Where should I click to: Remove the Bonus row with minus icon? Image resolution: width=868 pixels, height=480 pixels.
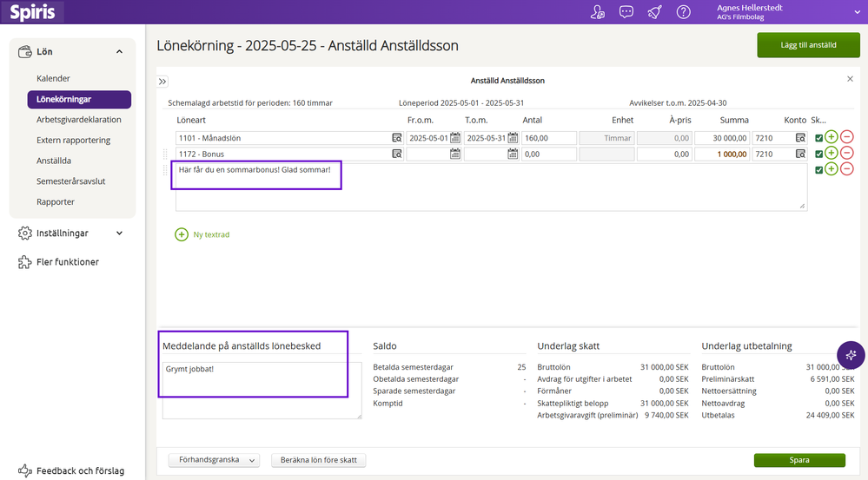(846, 154)
